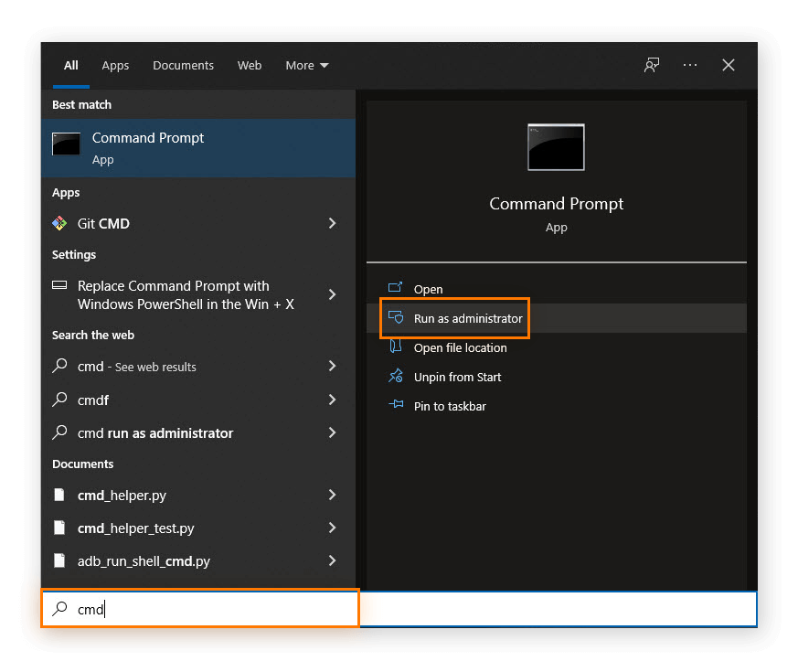Click Pin to taskbar option
Viewport: 798px width, 672px height.
point(450,406)
